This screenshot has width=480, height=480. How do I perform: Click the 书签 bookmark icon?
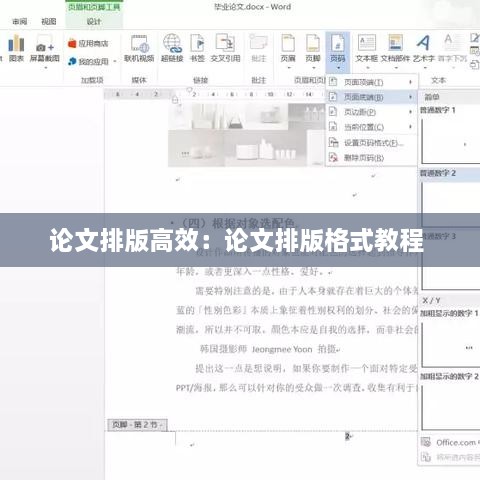[x=197, y=44]
